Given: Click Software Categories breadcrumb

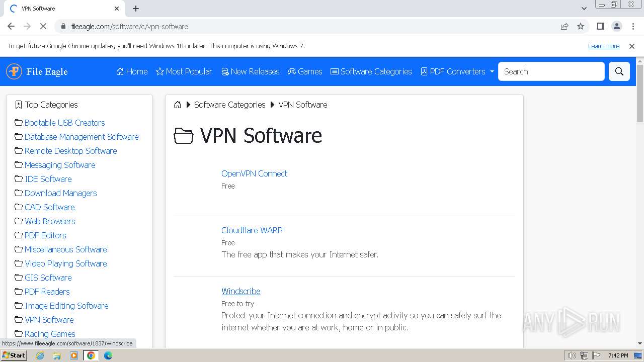Looking at the screenshot, I should (x=229, y=105).
